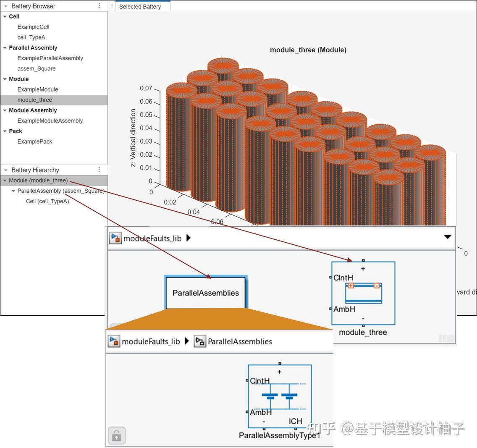Viewport: 477px width, 448px height.
Task: Collapse the Cell section in Battery Browser
Action: tap(5, 16)
